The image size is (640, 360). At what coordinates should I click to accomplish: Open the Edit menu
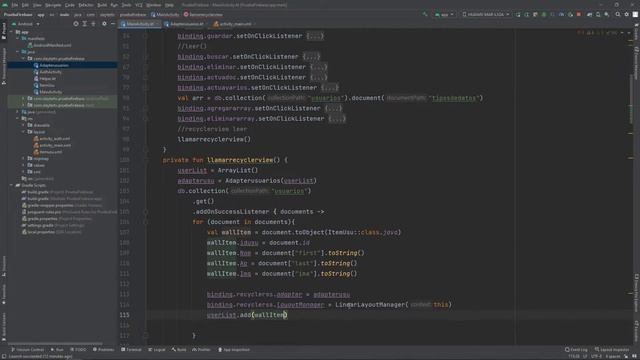tap(25, 5)
